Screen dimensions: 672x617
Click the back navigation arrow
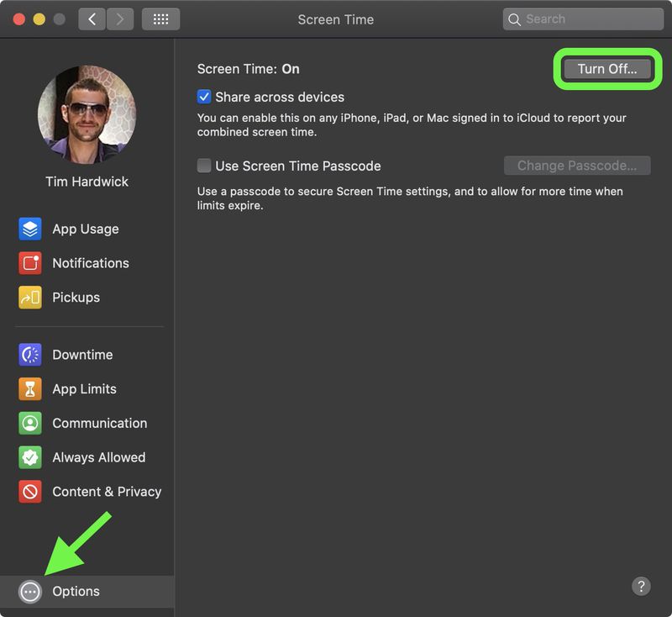pyautogui.click(x=92, y=18)
